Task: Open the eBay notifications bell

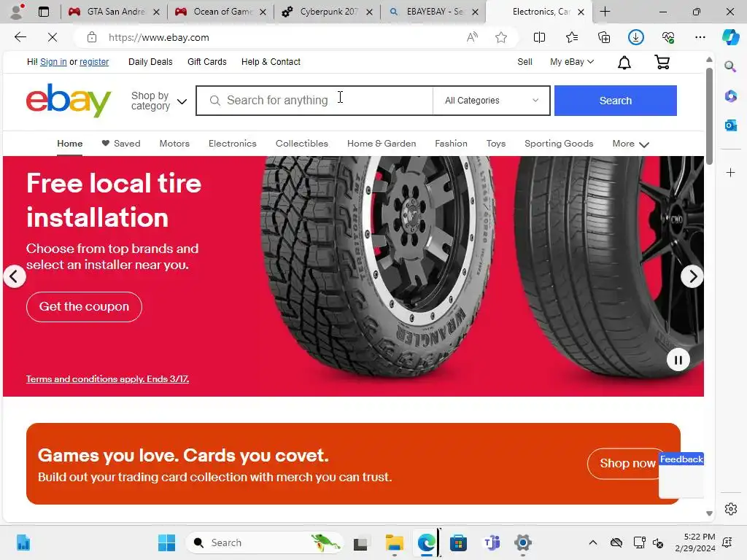Action: click(x=624, y=63)
